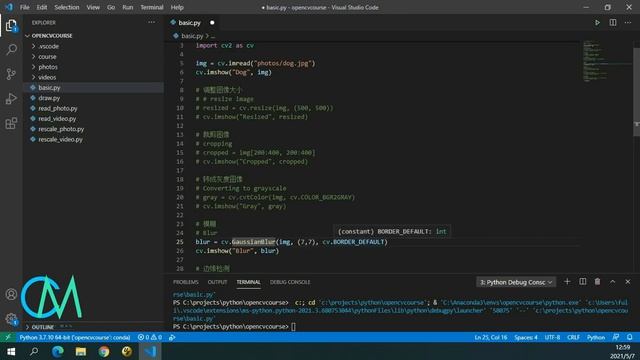Open errors and warnings count in status bar
Image resolution: width=640 pixels, height=360 pixels.
(149, 337)
